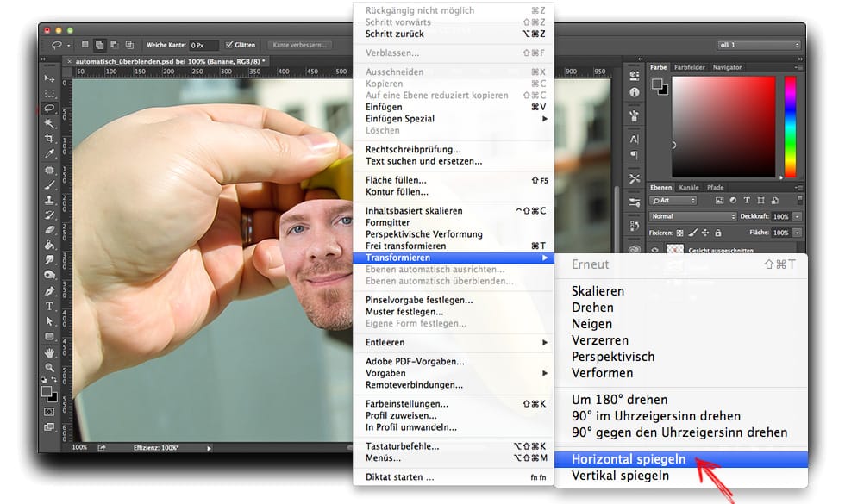Open the Deckkraft opacity arrow
This screenshot has height=504, width=845.
click(797, 216)
